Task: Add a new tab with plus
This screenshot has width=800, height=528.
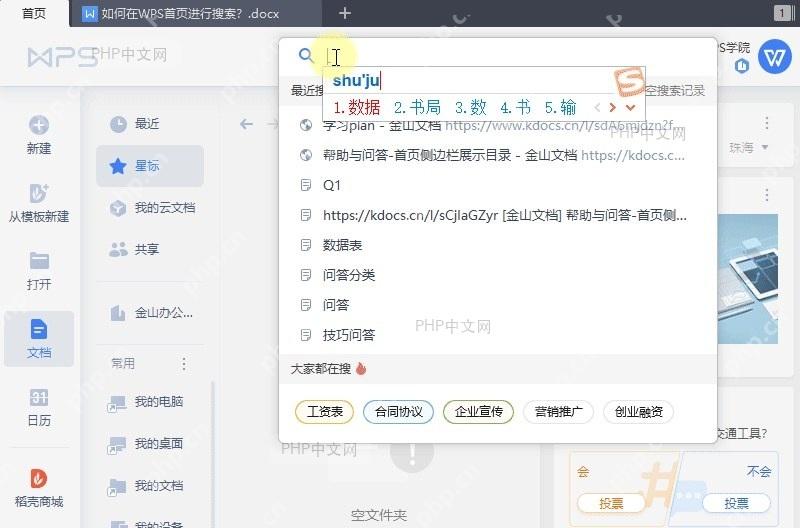Action: click(x=345, y=13)
